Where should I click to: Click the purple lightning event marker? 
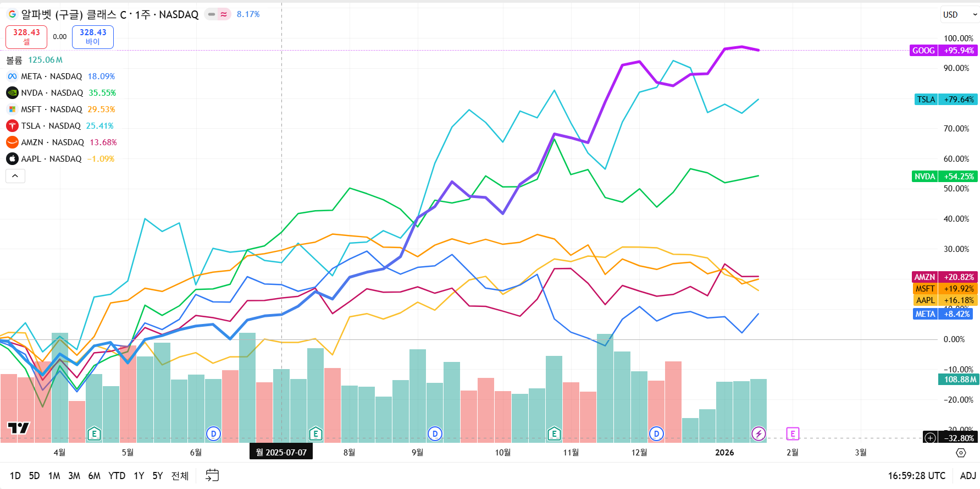click(x=758, y=434)
